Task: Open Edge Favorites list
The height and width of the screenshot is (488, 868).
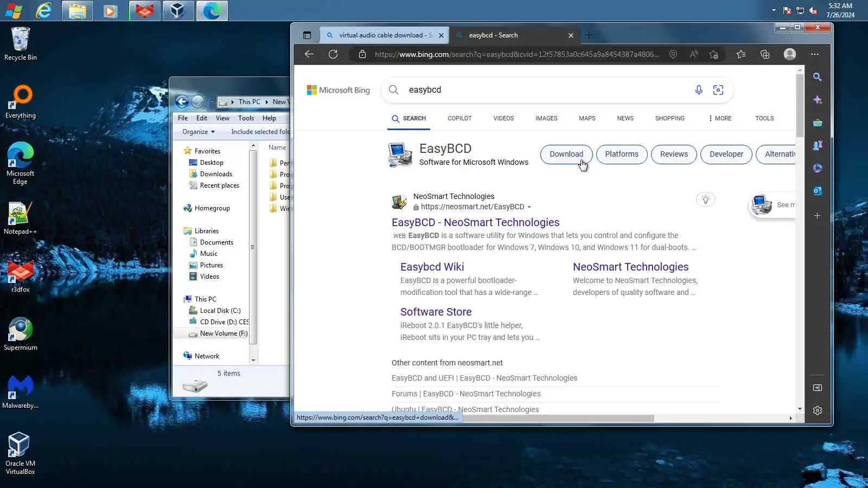Action: pos(741,54)
